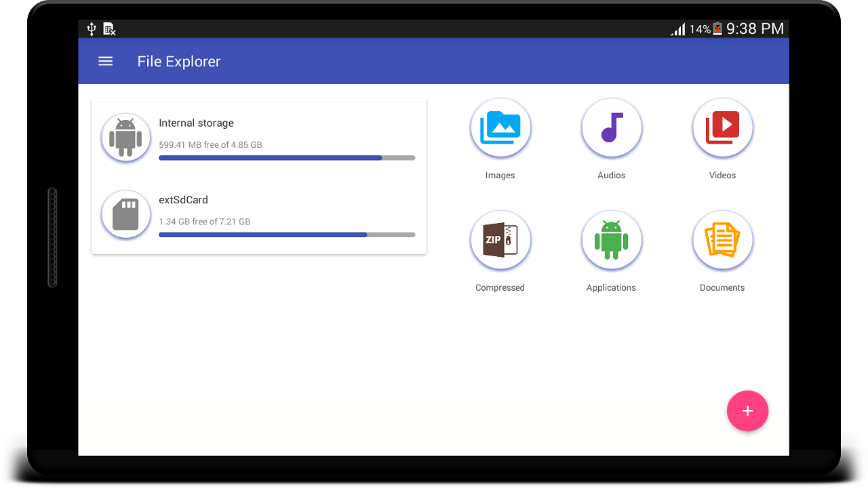The width and height of the screenshot is (868, 488).
Task: Tap the battery status icon
Action: 717,29
